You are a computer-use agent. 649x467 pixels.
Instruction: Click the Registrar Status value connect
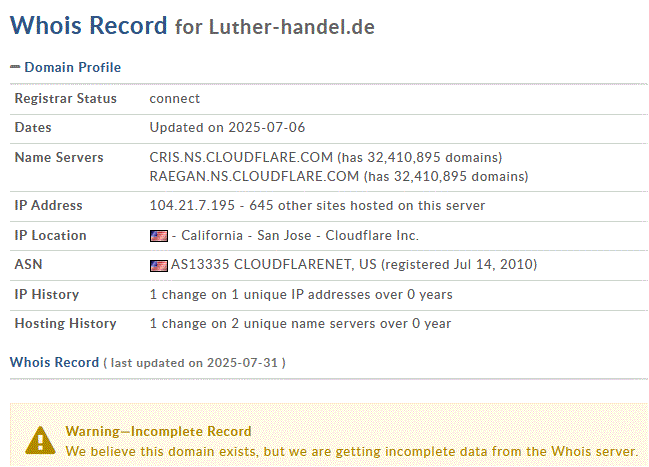point(175,99)
